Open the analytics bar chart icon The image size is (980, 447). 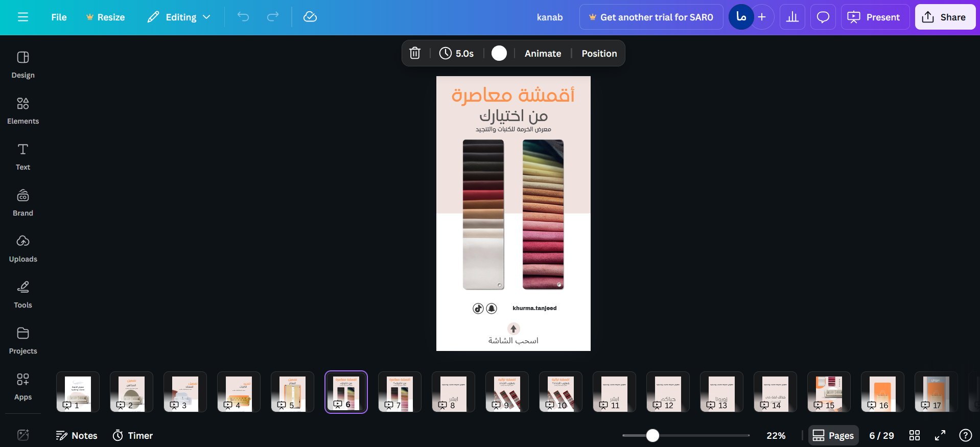pyautogui.click(x=792, y=17)
